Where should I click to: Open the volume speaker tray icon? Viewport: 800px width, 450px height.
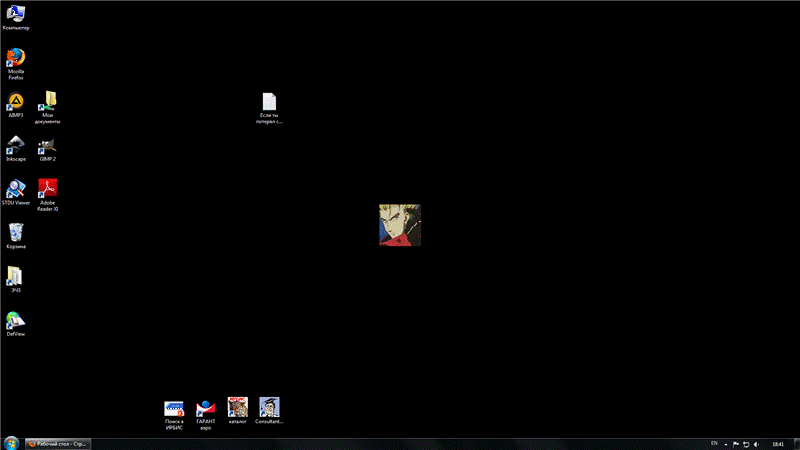757,444
